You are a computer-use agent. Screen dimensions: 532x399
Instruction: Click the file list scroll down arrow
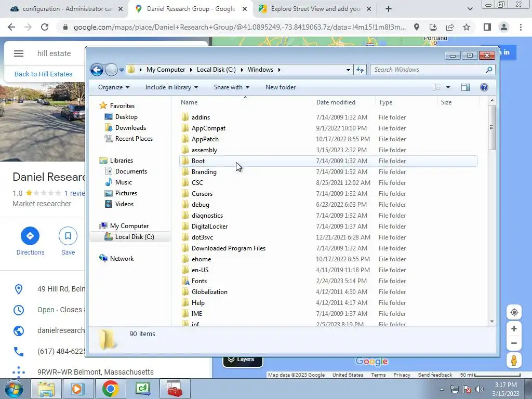click(x=492, y=321)
